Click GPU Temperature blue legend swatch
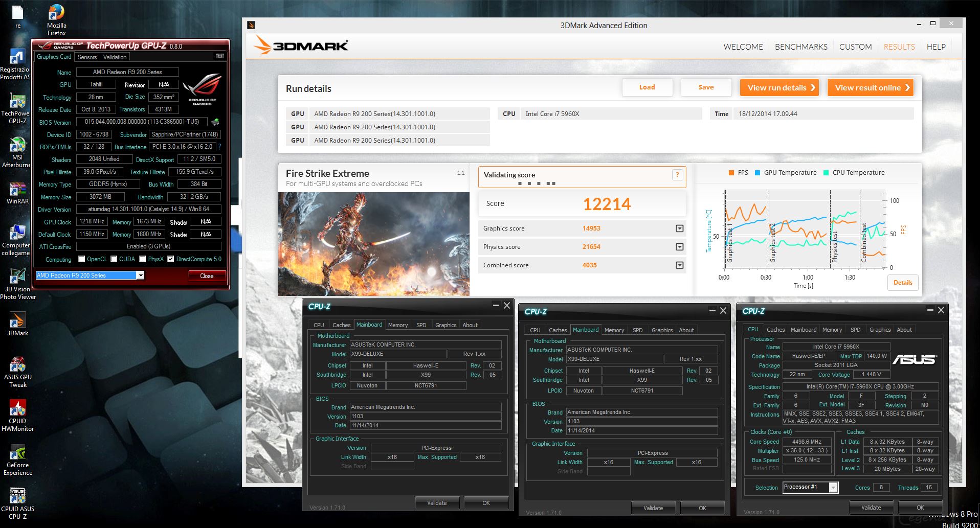 coord(758,173)
